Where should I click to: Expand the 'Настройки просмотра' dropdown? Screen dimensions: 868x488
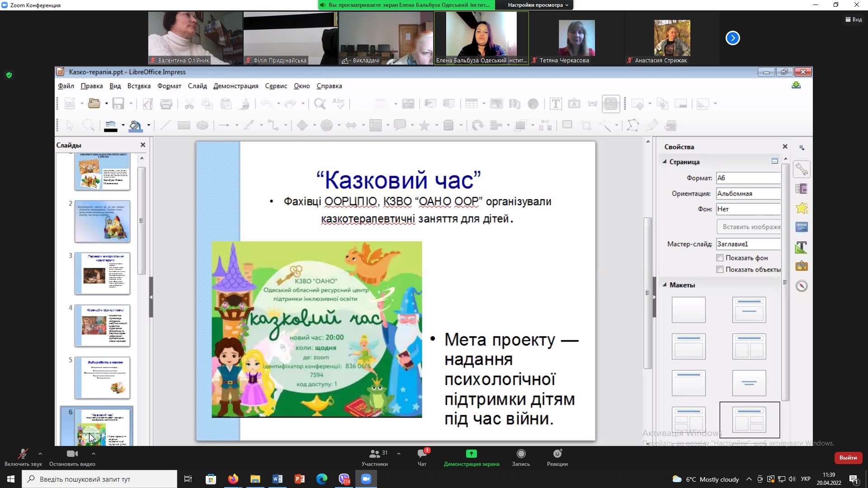point(538,5)
